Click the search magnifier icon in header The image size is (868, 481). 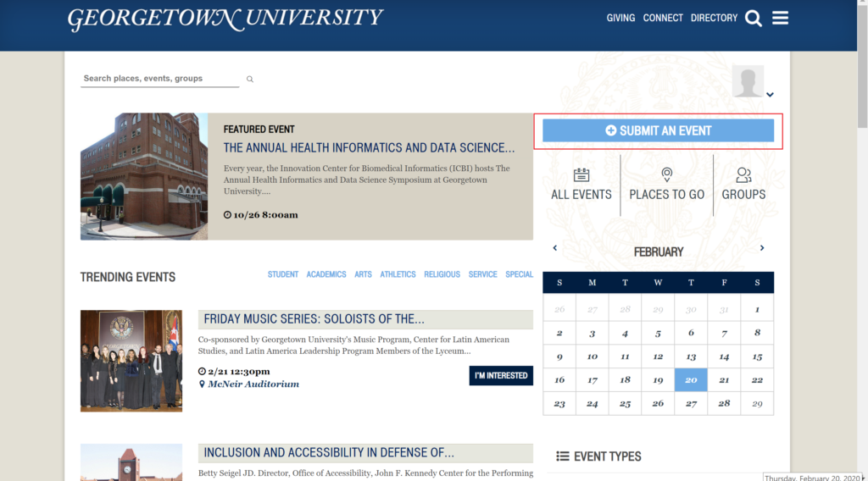(753, 19)
